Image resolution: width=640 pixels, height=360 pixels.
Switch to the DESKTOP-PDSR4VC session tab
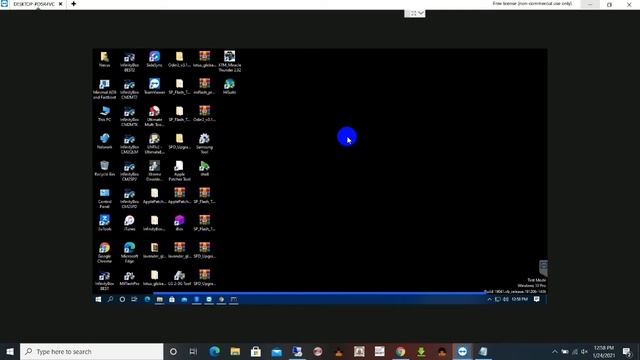(34, 4)
